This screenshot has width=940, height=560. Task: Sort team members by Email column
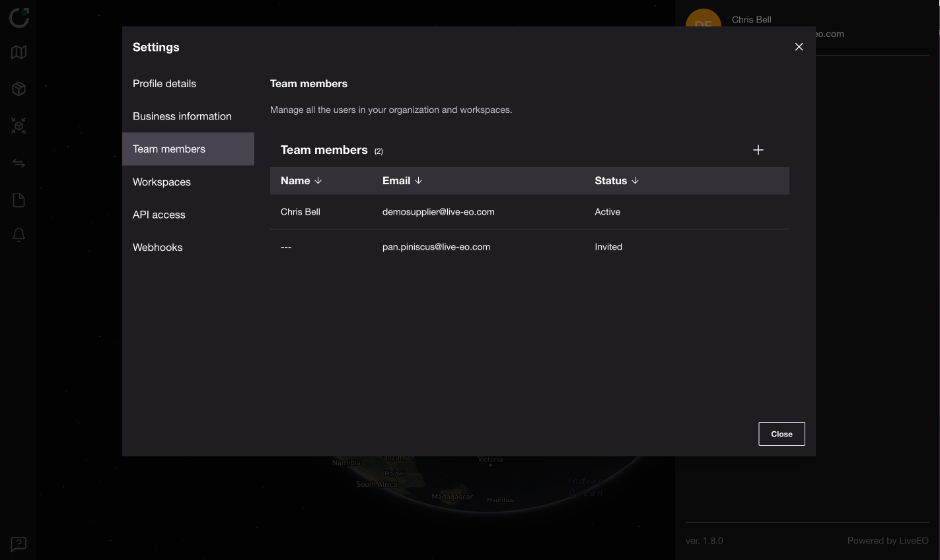(402, 181)
